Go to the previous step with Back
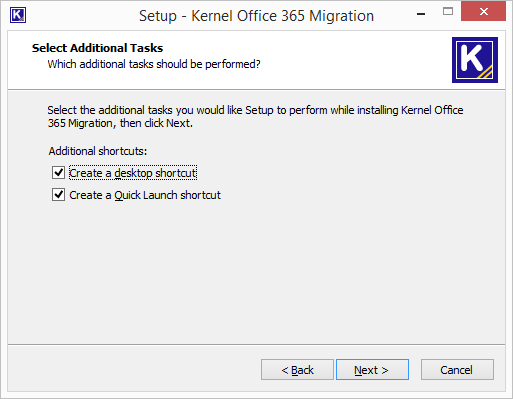 297,370
